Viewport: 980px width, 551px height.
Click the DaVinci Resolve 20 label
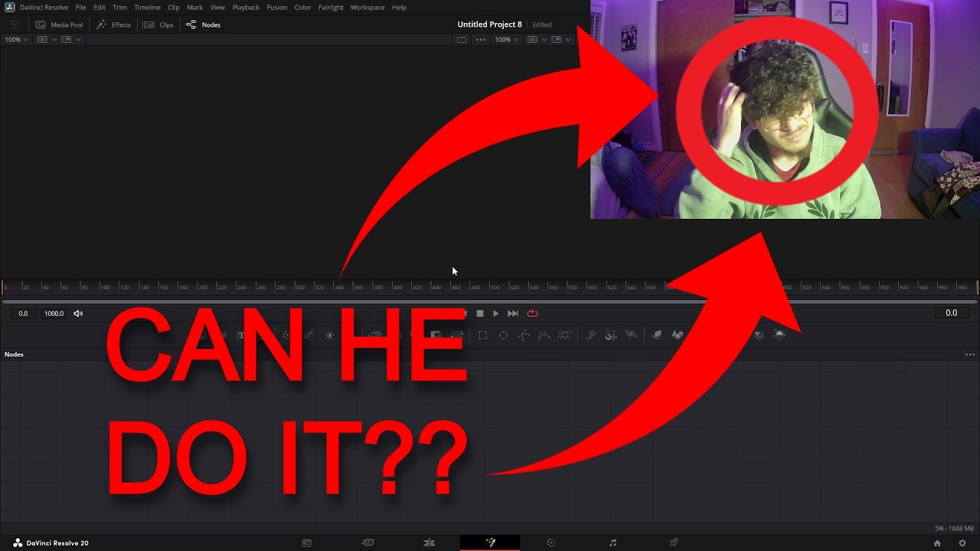(x=57, y=543)
